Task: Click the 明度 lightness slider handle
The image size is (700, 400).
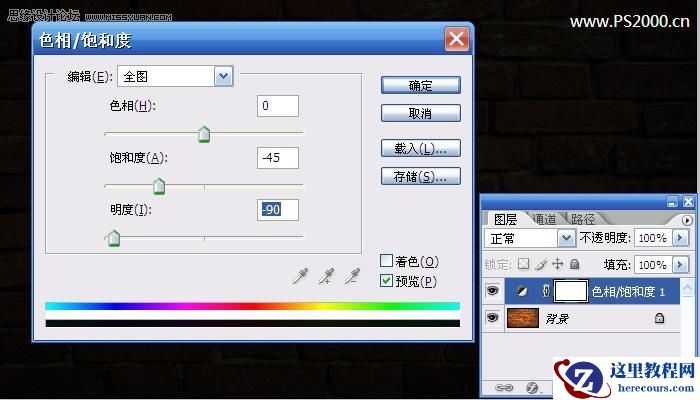Action: [x=114, y=238]
